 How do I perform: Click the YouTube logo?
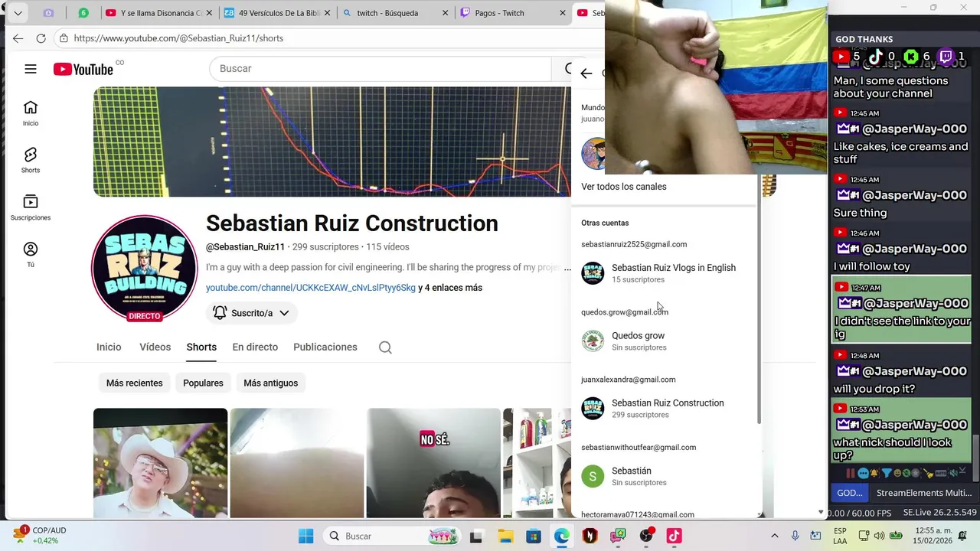click(x=83, y=69)
